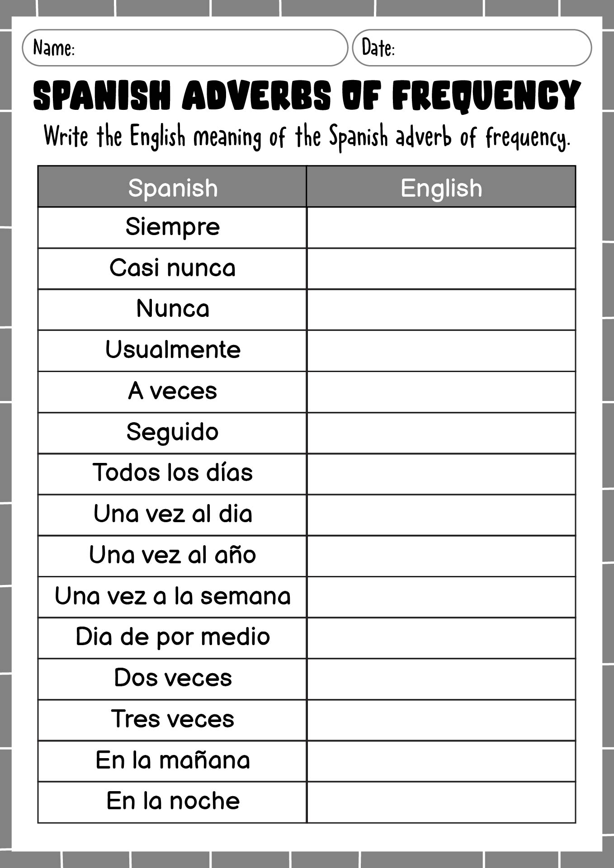Click the Spanish Adverbs of Frequency title

click(x=307, y=96)
